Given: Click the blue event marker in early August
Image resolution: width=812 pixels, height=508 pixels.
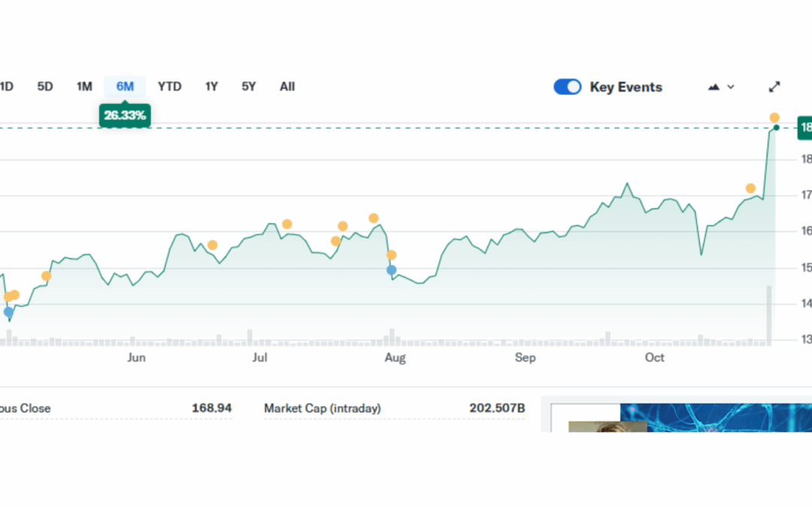Looking at the screenshot, I should pos(391,269).
